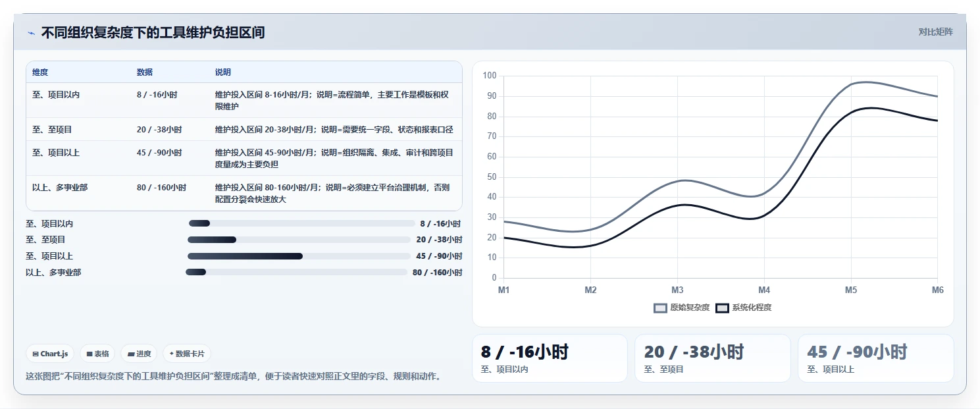
Task: Click the 50 y-axis tick label
Action: tap(492, 177)
